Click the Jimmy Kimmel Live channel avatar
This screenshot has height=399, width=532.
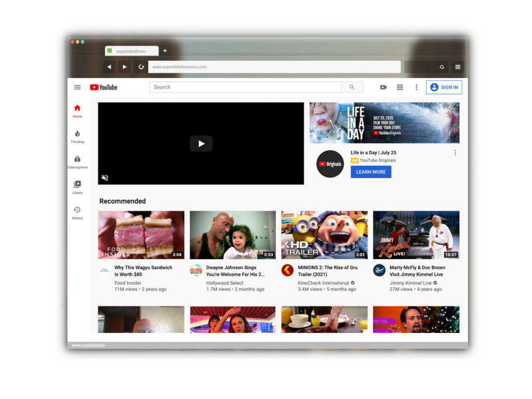click(x=379, y=270)
